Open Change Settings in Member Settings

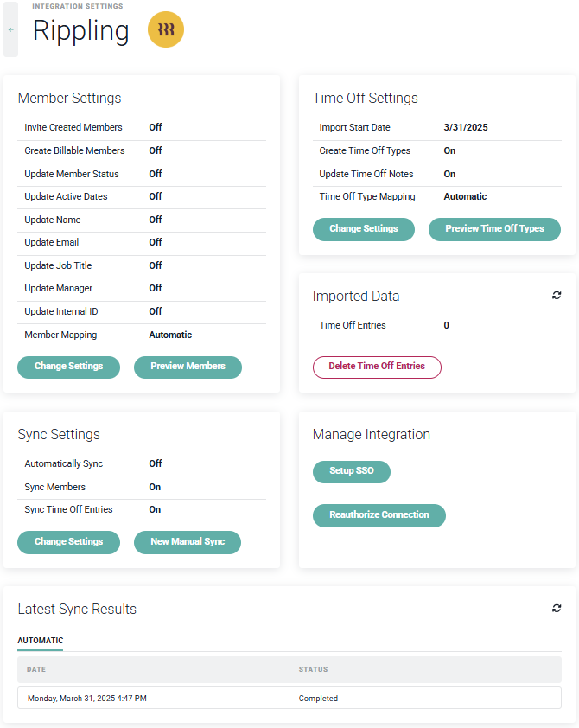pyautogui.click(x=68, y=367)
